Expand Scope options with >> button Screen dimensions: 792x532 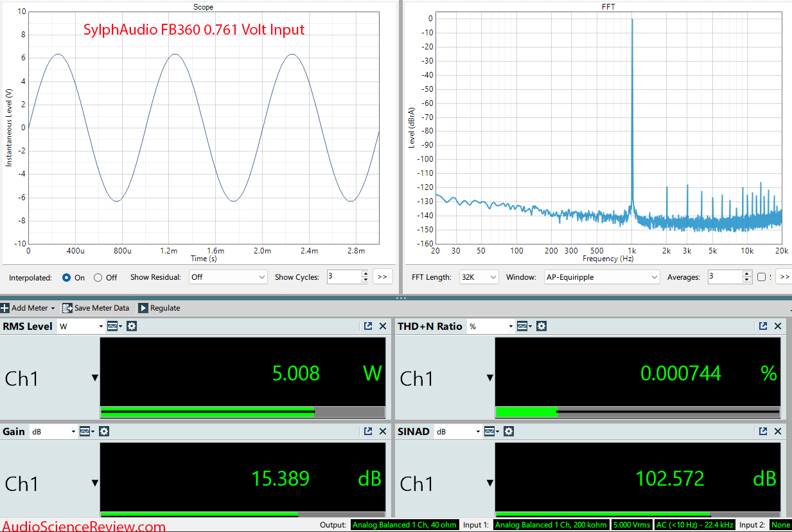(382, 277)
